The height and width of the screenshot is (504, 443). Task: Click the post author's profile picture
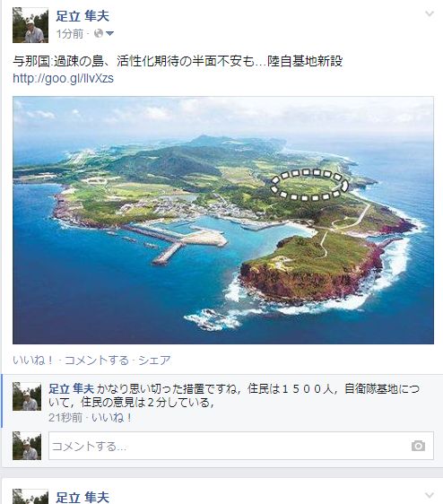[30, 25]
